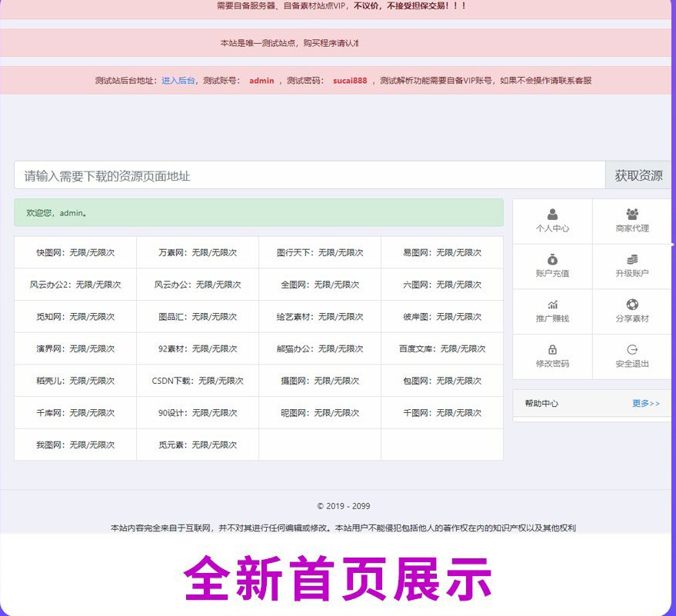Click the 千库网 cell
Image resolution: width=676 pixels, height=616 pixels.
point(75,413)
